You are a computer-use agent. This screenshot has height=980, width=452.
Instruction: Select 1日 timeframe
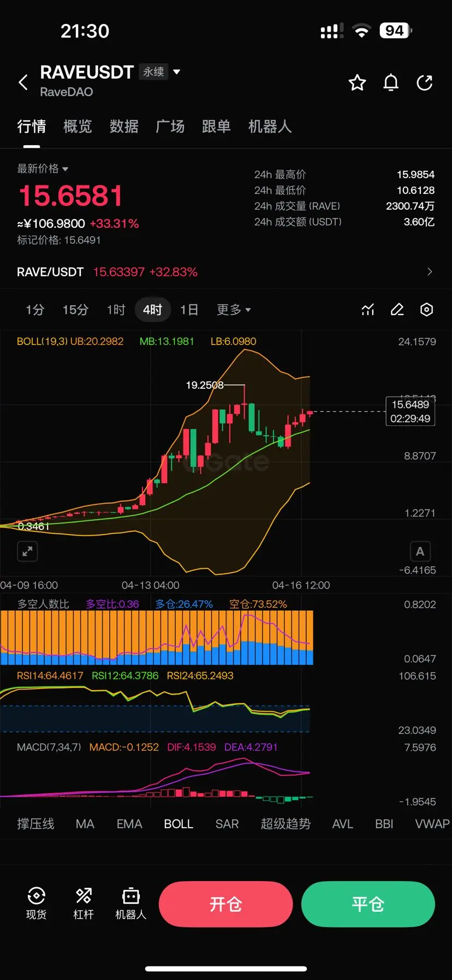coord(189,310)
